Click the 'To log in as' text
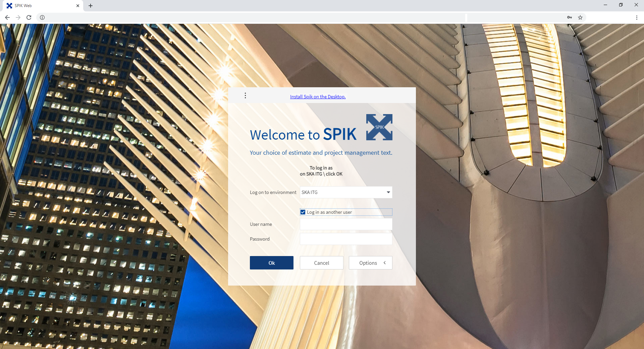This screenshot has width=644, height=349. click(321, 168)
